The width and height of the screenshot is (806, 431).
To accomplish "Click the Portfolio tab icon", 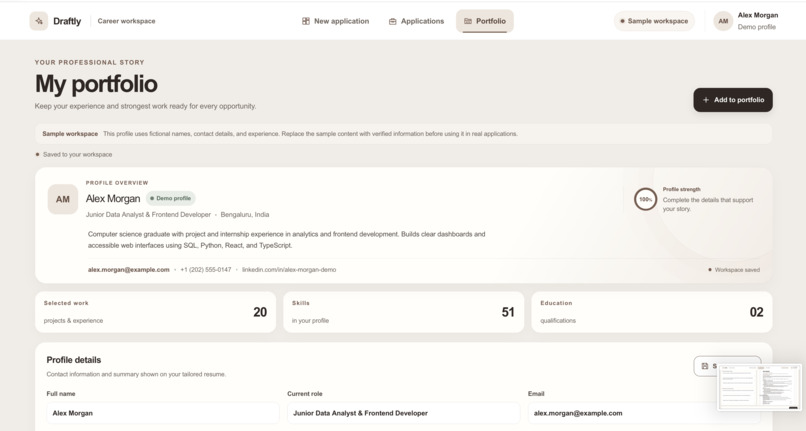I will pos(468,21).
